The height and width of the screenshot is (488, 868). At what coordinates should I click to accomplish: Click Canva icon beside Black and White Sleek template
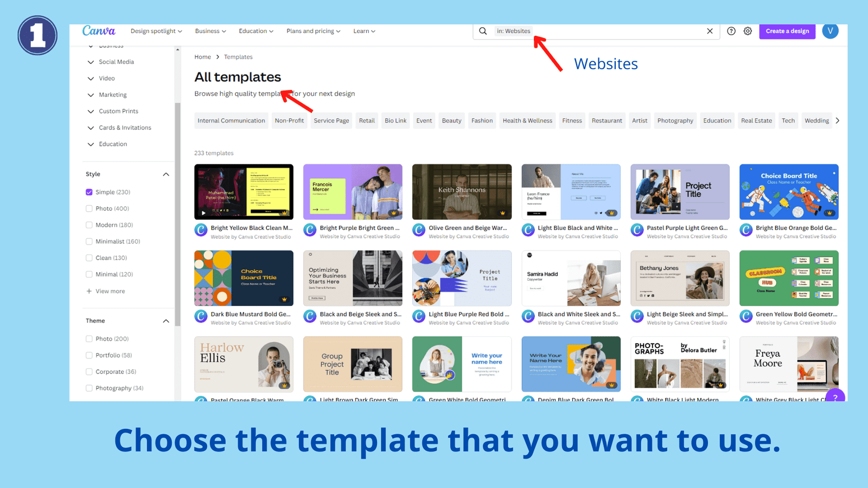528,317
